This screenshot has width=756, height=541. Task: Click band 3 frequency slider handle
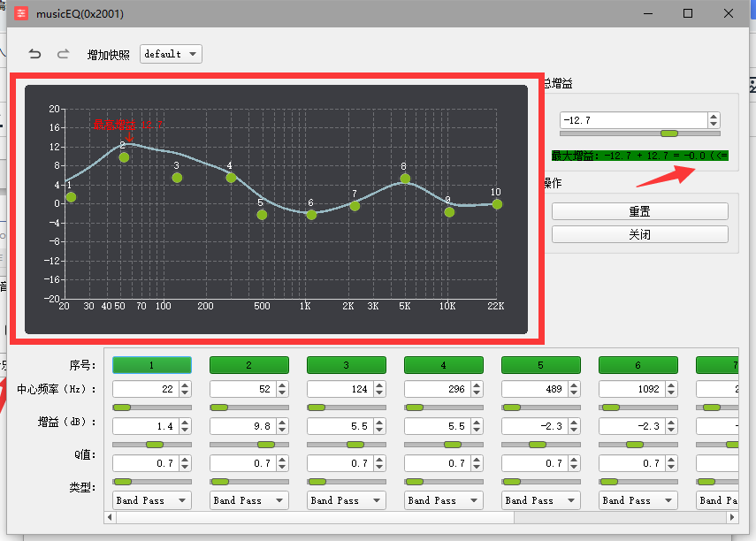click(x=317, y=408)
